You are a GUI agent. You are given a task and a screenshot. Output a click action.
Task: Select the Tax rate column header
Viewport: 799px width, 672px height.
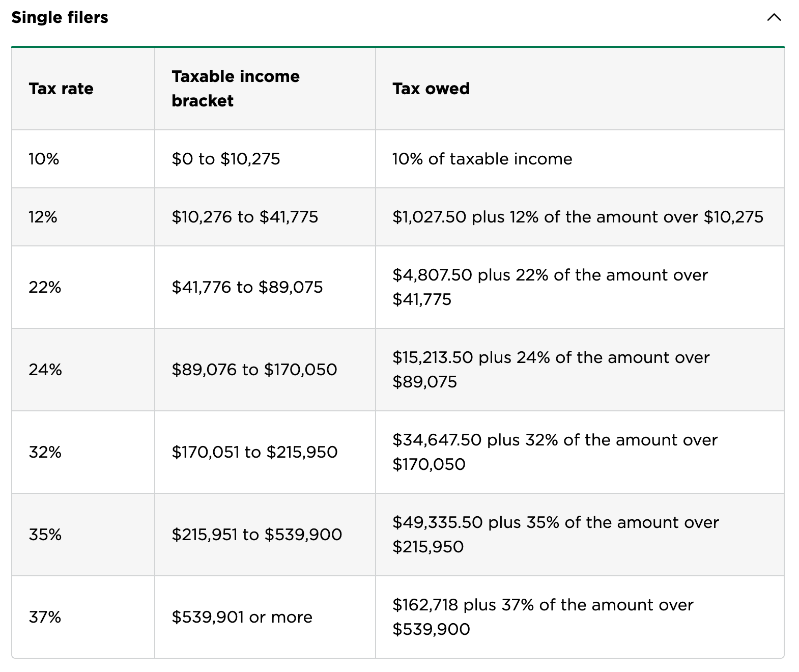pos(61,89)
